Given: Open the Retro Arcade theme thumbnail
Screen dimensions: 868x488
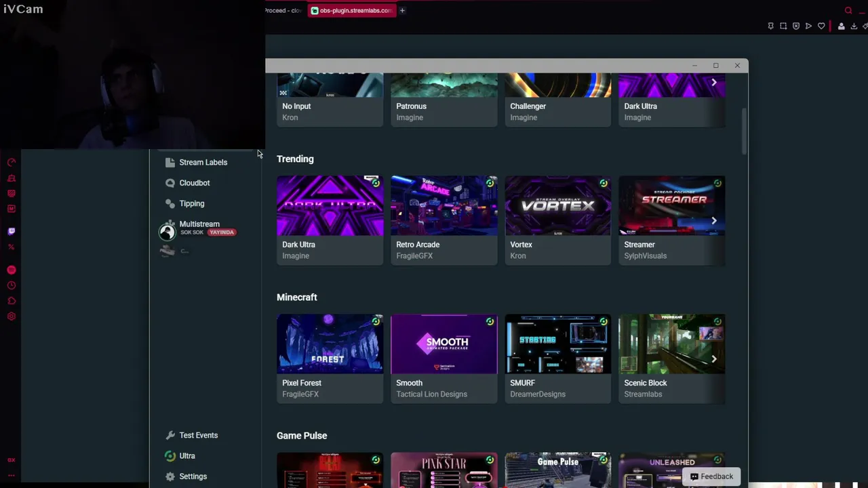Looking at the screenshot, I should tap(444, 206).
